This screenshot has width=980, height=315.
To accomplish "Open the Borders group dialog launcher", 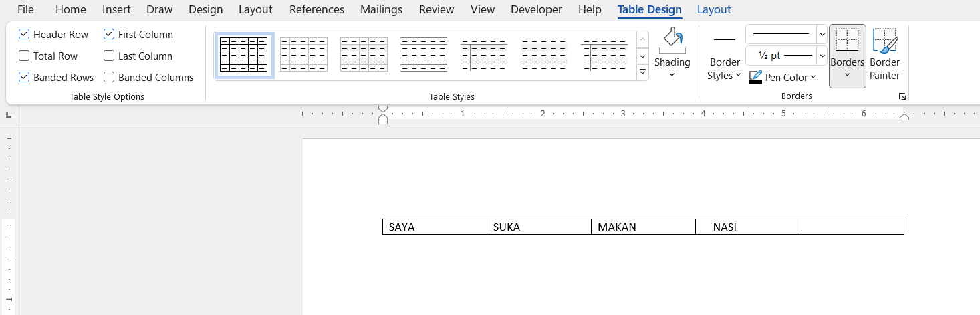I will click(x=902, y=97).
